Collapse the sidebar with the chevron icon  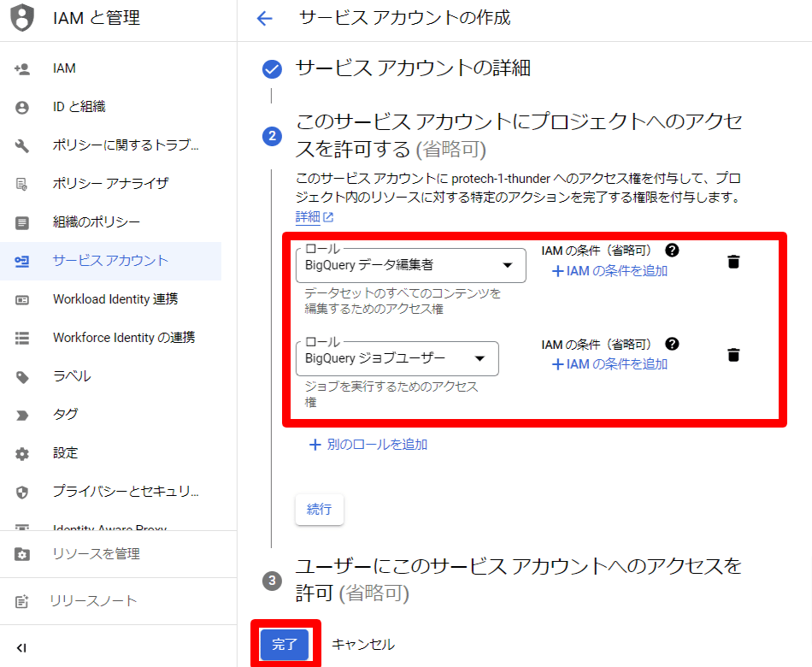pyautogui.click(x=21, y=648)
